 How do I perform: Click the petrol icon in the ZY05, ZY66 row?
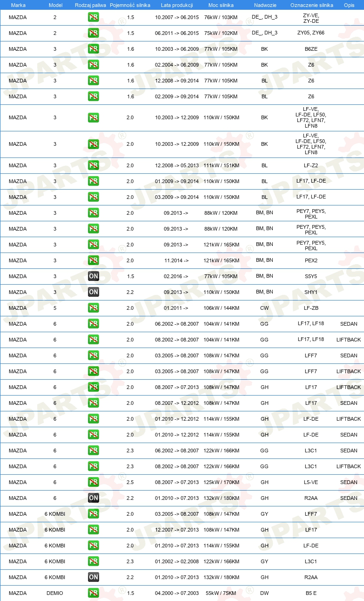94,33
